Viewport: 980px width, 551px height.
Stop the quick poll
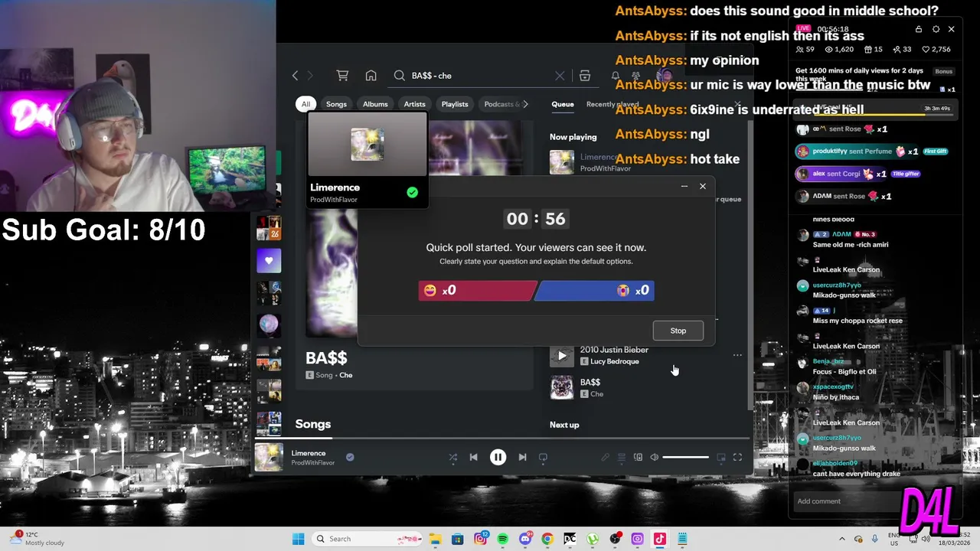678,331
